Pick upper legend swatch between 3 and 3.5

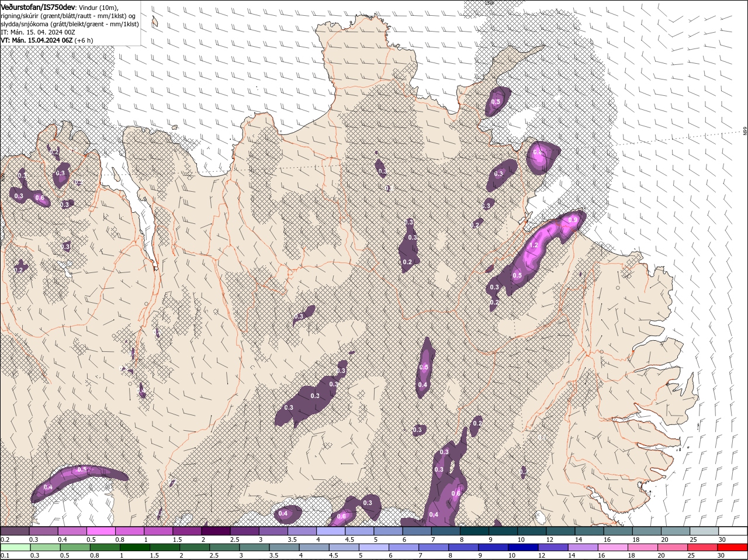click(273, 531)
